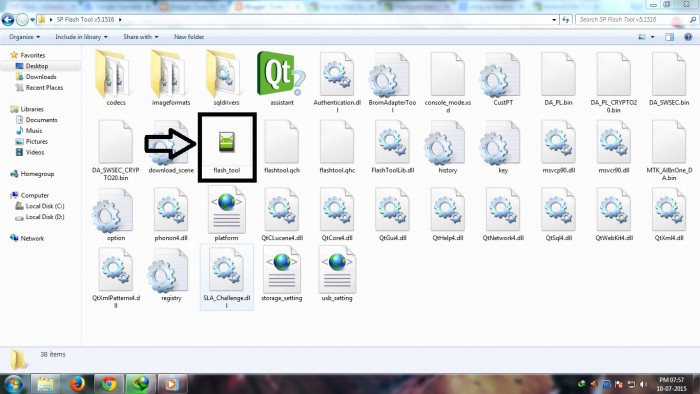Select the DA_SWSEC.bin file
This screenshot has height=394, width=700.
point(669,79)
